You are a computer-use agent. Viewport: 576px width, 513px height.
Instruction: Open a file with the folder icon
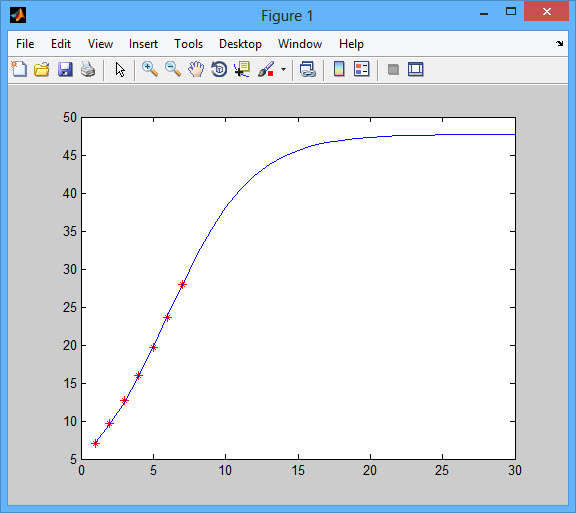pyautogui.click(x=42, y=69)
